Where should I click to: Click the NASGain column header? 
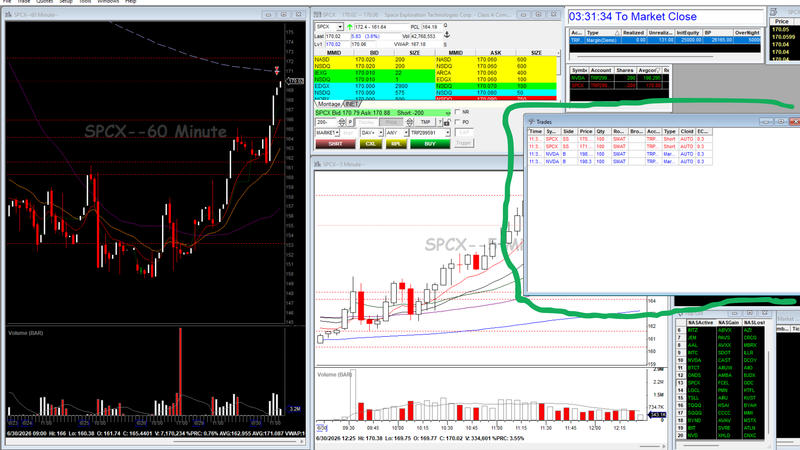coord(729,323)
